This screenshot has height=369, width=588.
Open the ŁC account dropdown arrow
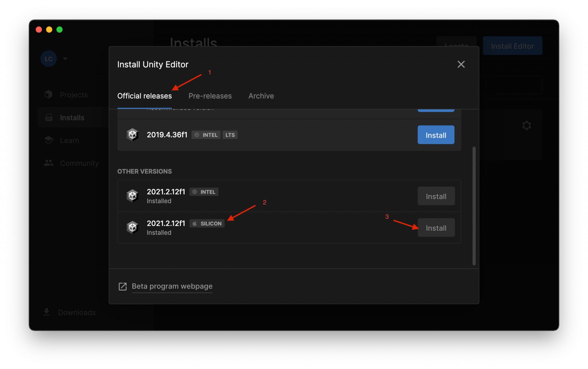[x=65, y=59]
